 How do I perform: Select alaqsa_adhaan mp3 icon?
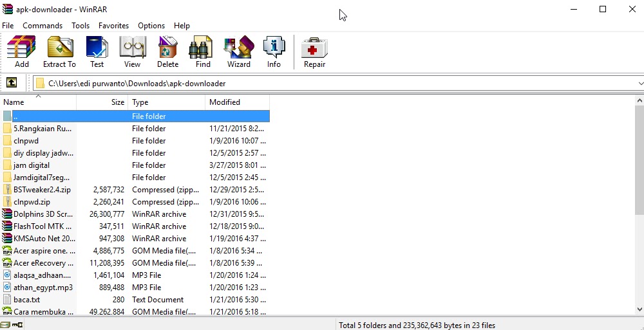pyautogui.click(x=7, y=275)
